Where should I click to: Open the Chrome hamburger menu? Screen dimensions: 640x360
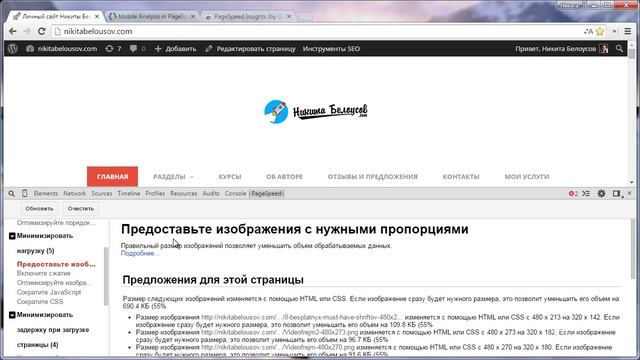(x=628, y=31)
